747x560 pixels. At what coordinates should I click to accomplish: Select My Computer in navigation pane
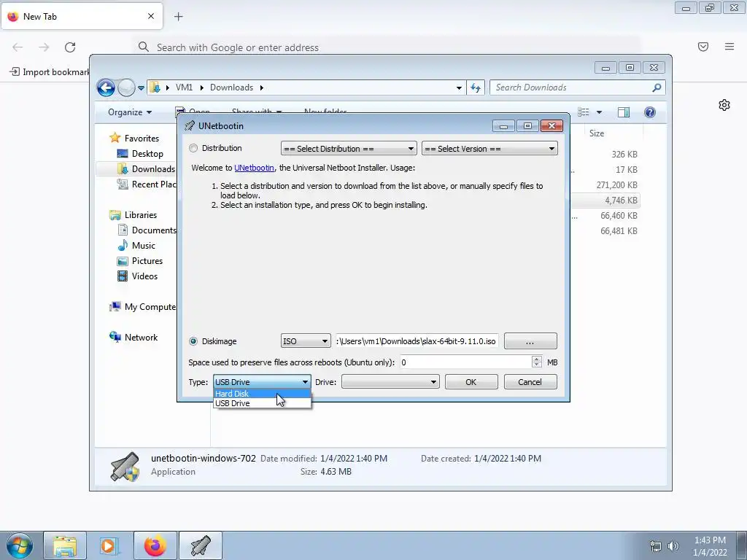[x=150, y=307]
